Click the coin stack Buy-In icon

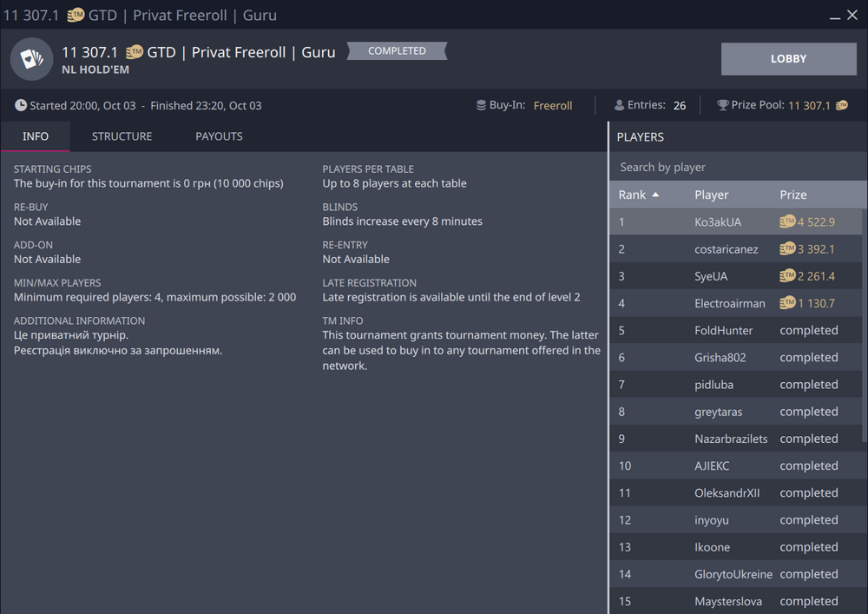coord(481,105)
